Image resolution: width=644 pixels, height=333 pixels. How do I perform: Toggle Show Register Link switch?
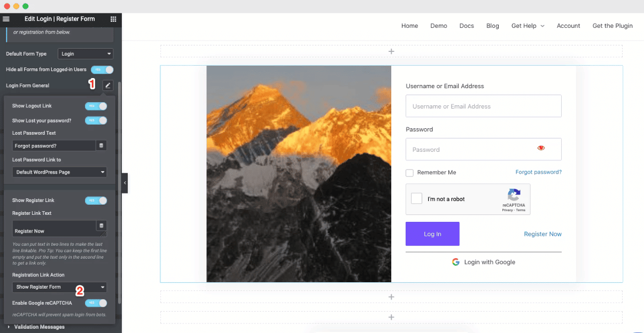tap(96, 200)
